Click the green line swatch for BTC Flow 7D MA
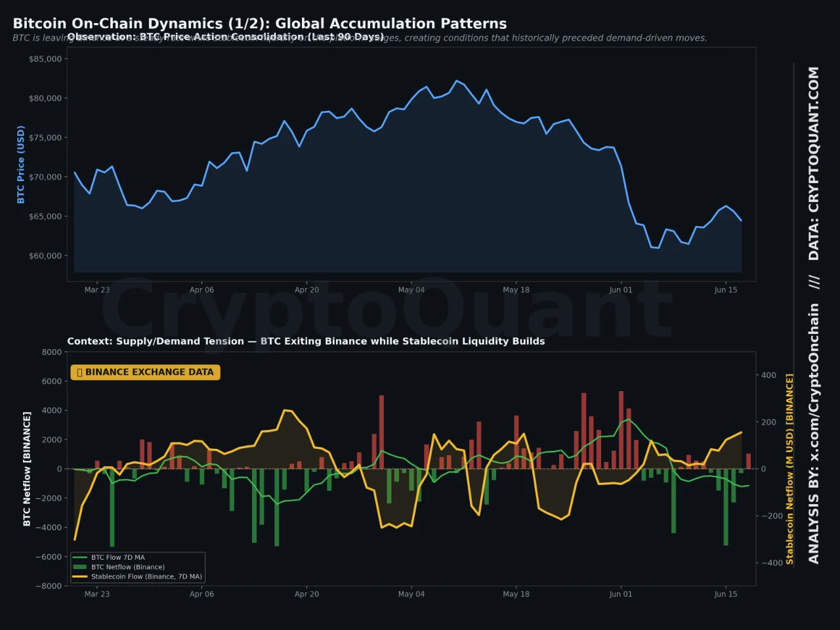This screenshot has width=840, height=630. pyautogui.click(x=80, y=558)
